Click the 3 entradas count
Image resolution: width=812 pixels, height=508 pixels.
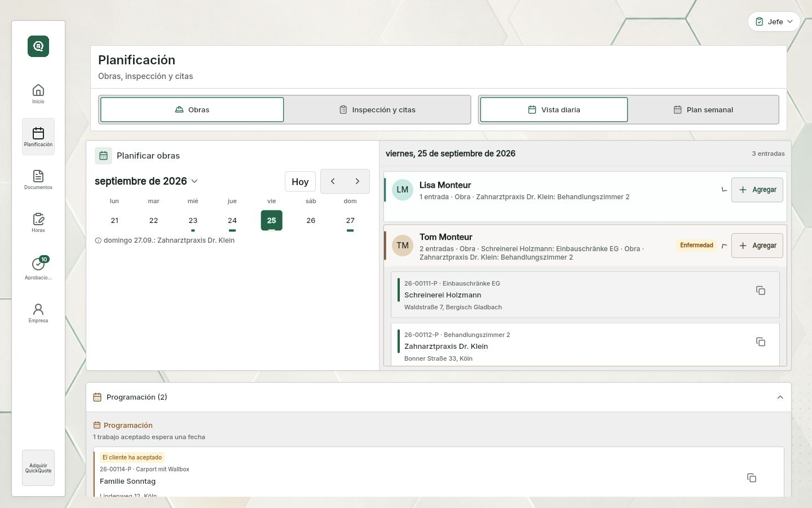tap(768, 154)
